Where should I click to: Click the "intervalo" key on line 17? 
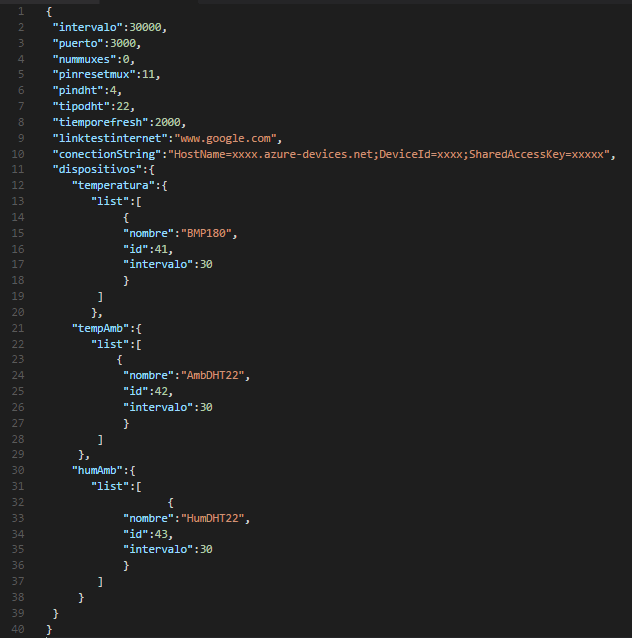point(158,264)
